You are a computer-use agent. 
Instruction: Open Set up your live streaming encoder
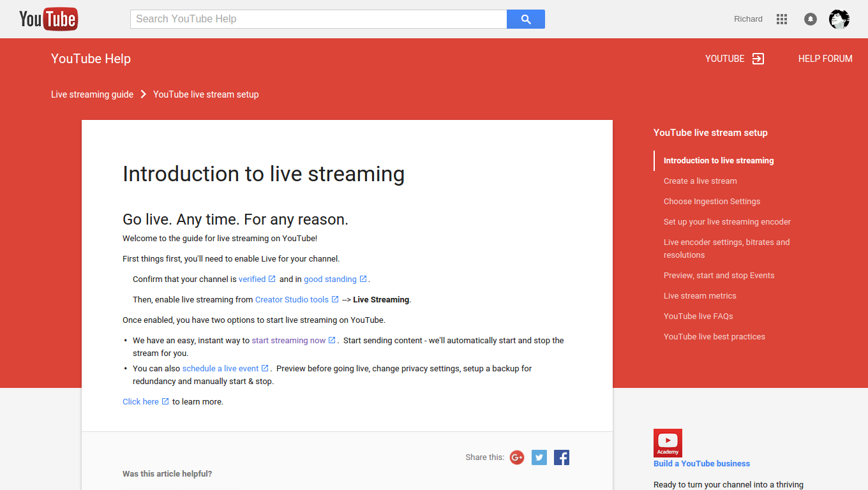click(x=727, y=222)
